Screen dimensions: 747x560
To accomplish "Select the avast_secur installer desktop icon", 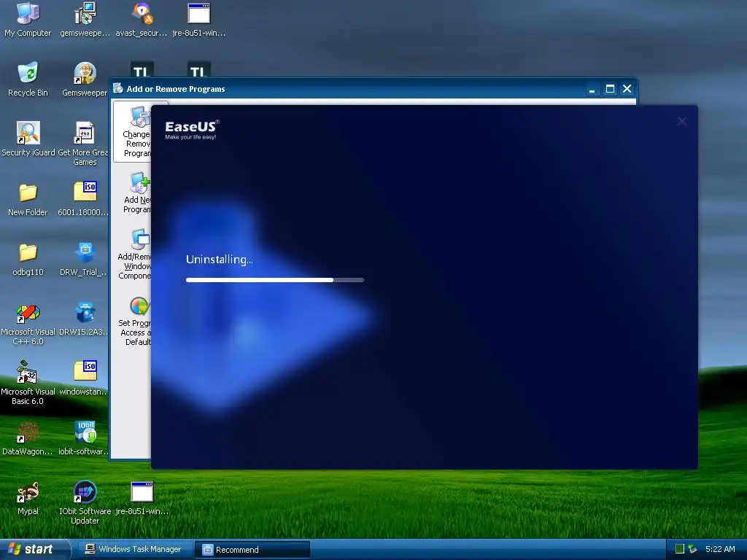I will click(142, 20).
